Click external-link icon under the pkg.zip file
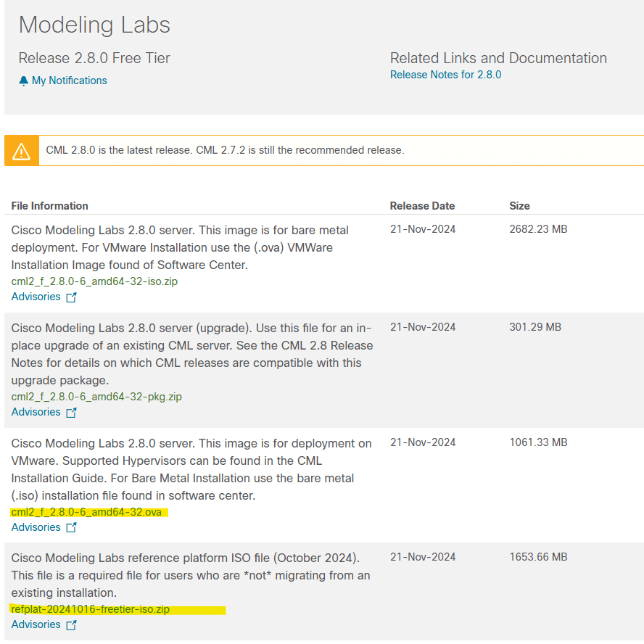 point(71,413)
